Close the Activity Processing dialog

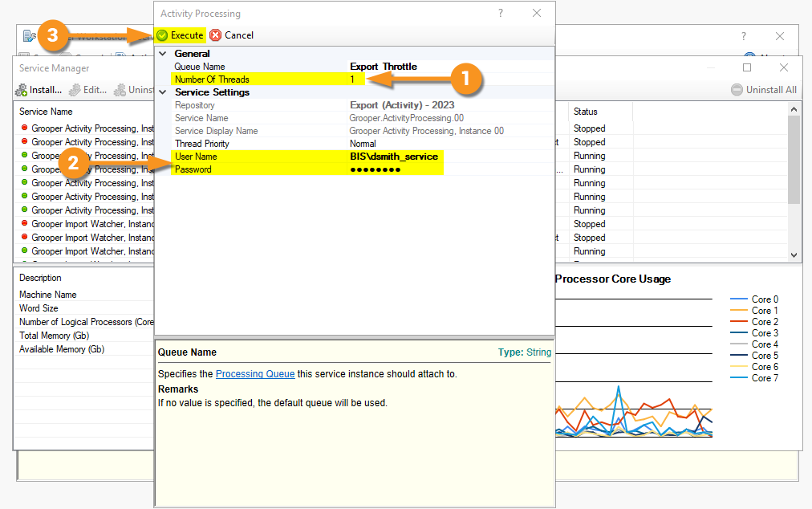click(537, 13)
